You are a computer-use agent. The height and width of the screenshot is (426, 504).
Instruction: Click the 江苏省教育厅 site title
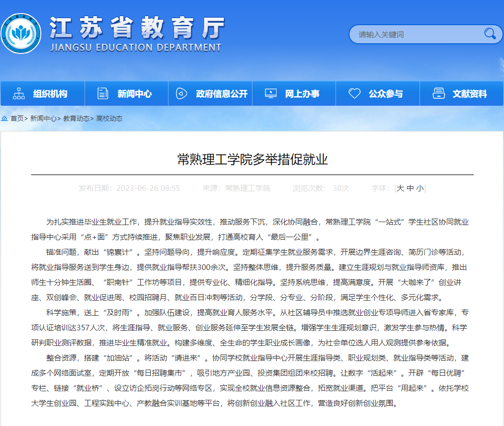point(137,28)
